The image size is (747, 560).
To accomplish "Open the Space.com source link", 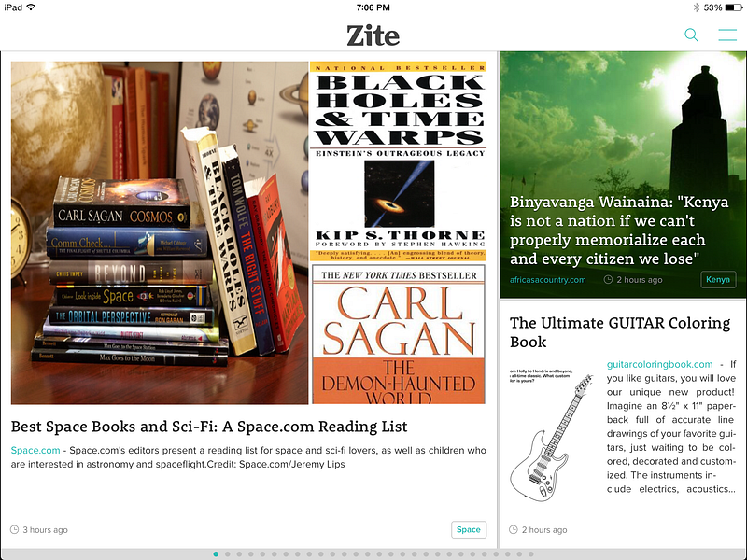I will (35, 450).
